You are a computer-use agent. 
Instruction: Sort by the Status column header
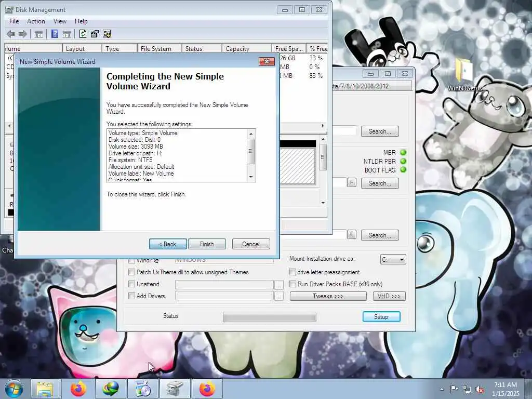pyautogui.click(x=202, y=48)
